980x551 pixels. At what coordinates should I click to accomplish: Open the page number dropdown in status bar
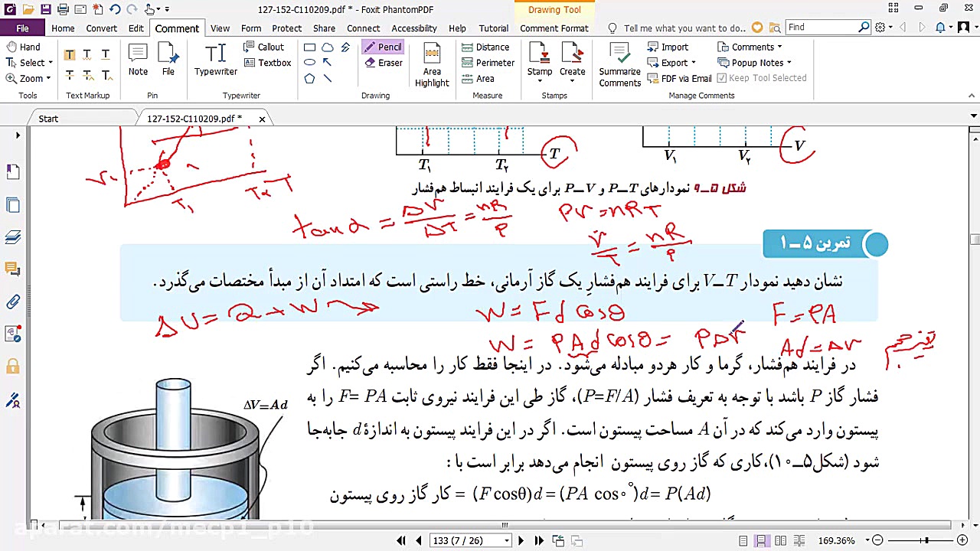click(x=506, y=540)
